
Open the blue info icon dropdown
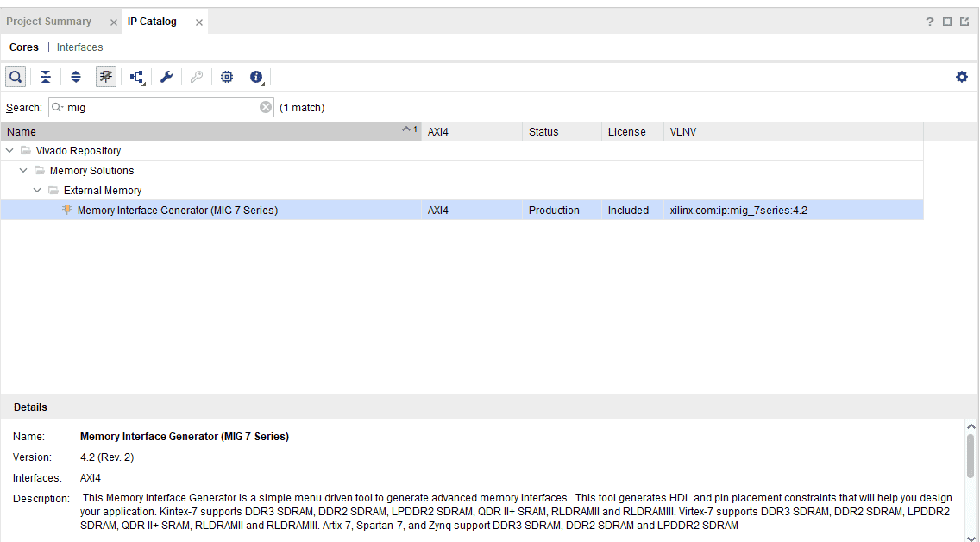click(x=256, y=77)
